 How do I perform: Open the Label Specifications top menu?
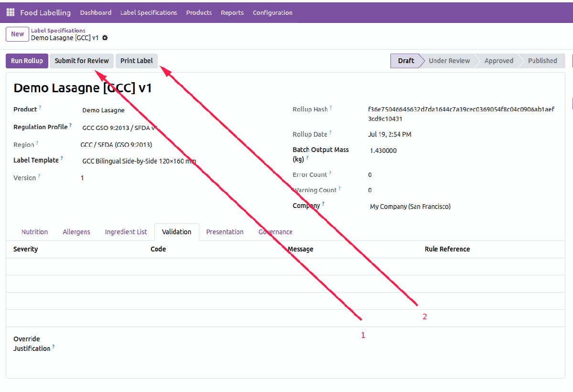click(x=149, y=12)
